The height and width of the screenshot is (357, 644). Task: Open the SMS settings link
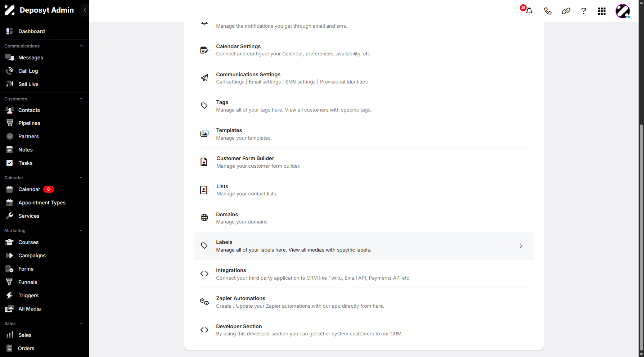coord(300,82)
